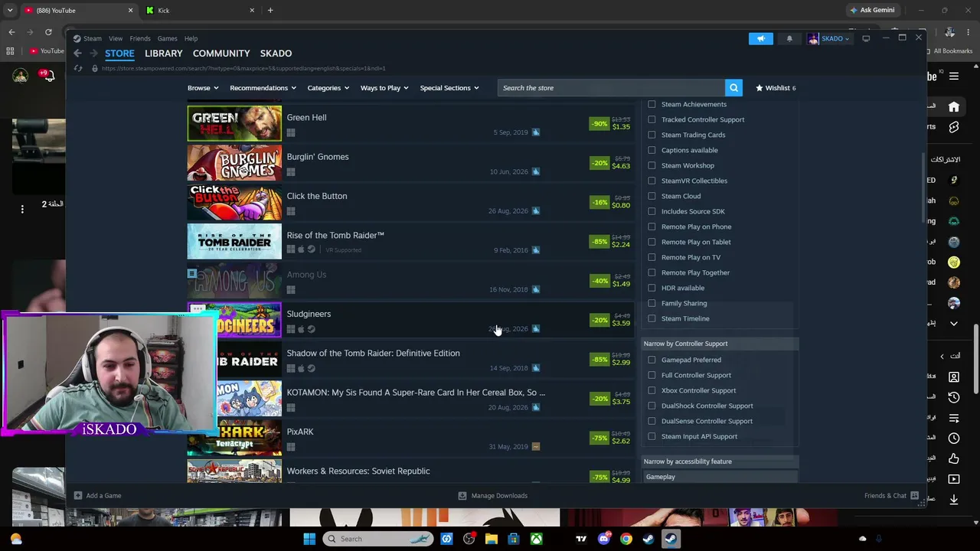The height and width of the screenshot is (551, 980).
Task: Check Full Controller Support filter
Action: [652, 375]
